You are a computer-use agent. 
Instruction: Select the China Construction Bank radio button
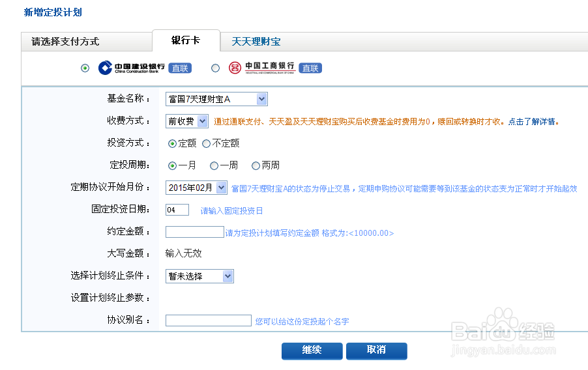[85, 68]
